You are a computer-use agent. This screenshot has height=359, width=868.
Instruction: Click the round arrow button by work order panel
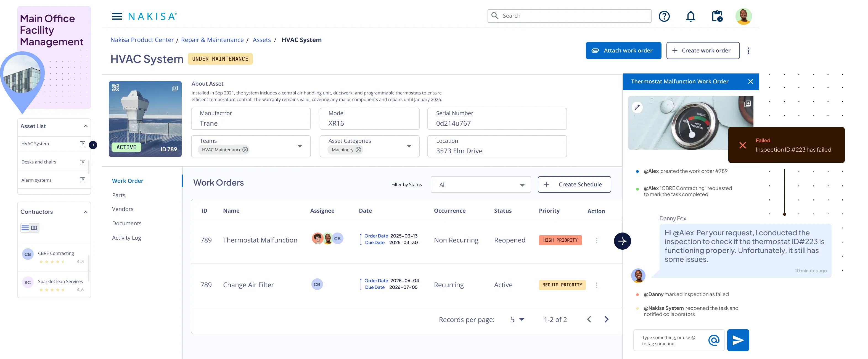pyautogui.click(x=622, y=241)
